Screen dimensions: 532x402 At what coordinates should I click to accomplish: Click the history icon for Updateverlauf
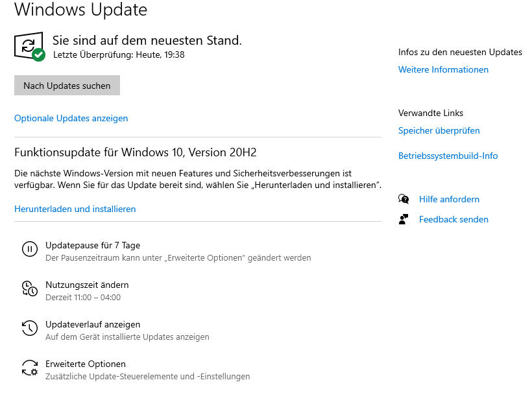(x=30, y=328)
